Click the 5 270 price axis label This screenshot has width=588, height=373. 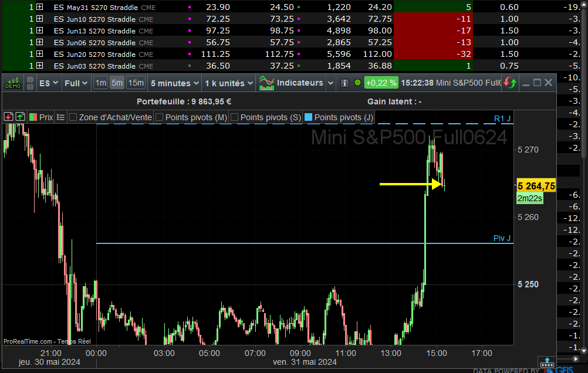point(528,150)
